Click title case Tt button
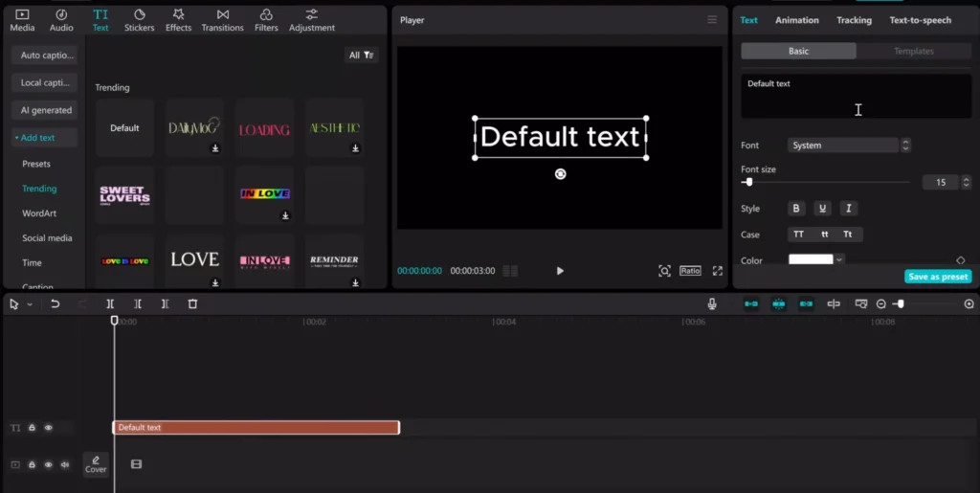This screenshot has height=493, width=980. [x=848, y=235]
